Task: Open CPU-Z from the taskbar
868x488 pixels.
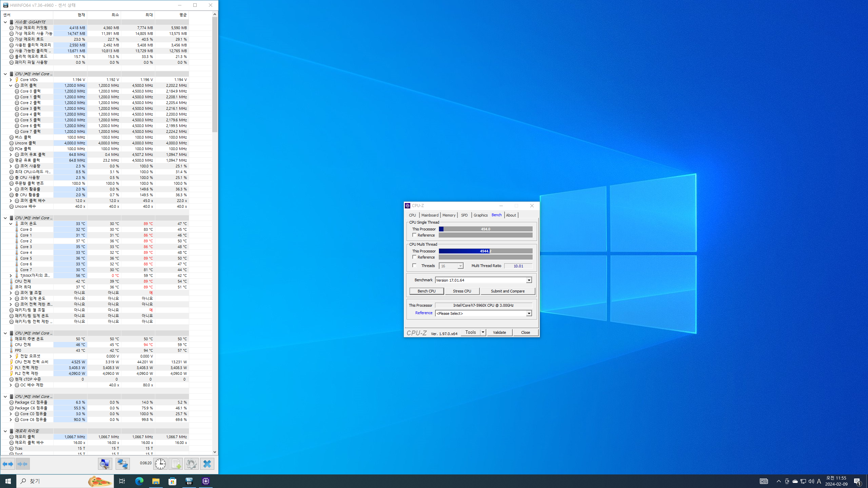Action: pos(206,481)
